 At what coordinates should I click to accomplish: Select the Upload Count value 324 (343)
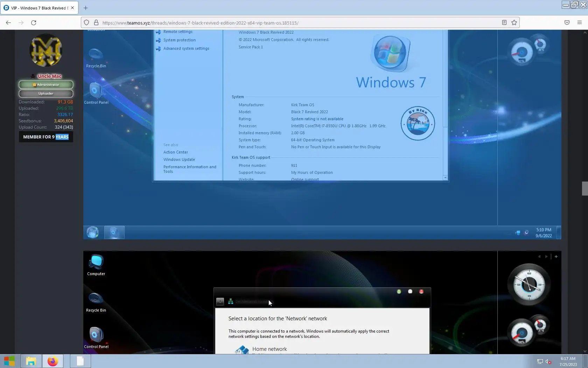(64, 127)
